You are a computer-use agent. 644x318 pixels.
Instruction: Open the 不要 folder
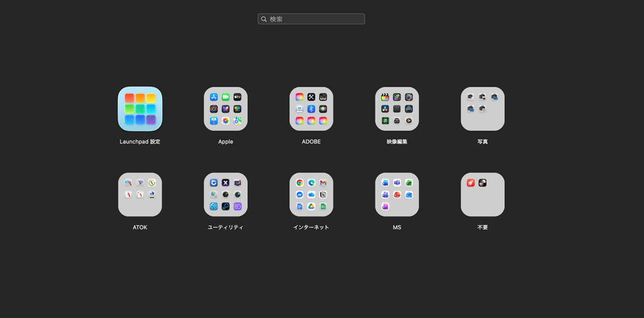tap(482, 195)
